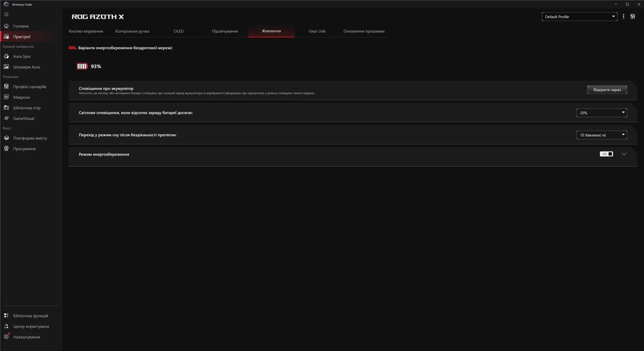Screen dimensions: 644x351
Task: Click the Центр користувача user icon
Action: tap(6, 326)
